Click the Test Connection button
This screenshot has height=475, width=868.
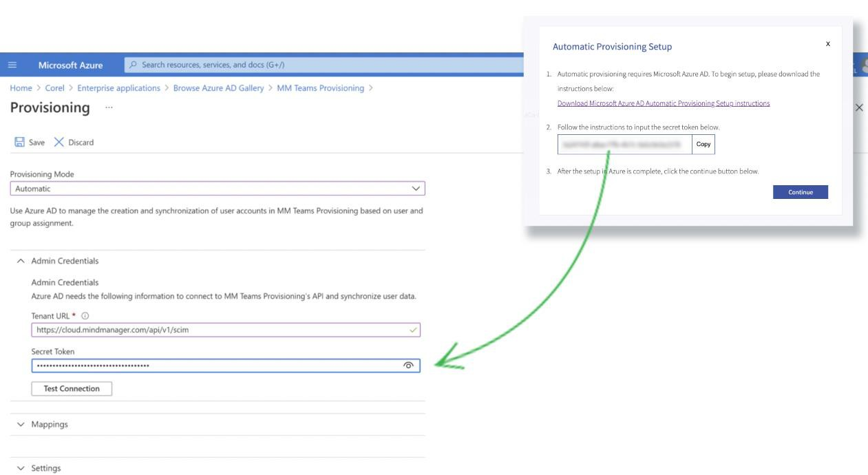click(72, 389)
